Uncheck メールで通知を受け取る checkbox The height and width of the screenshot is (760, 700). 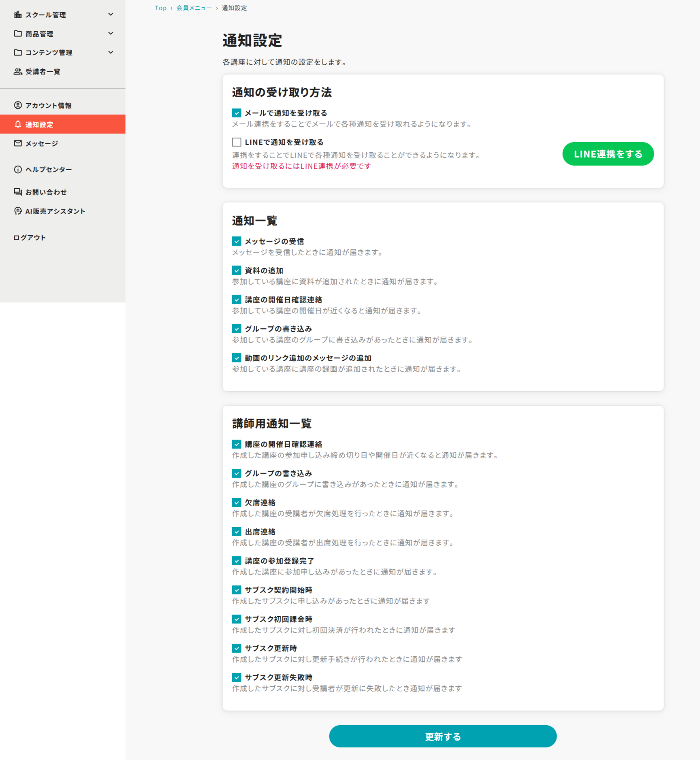click(x=237, y=113)
